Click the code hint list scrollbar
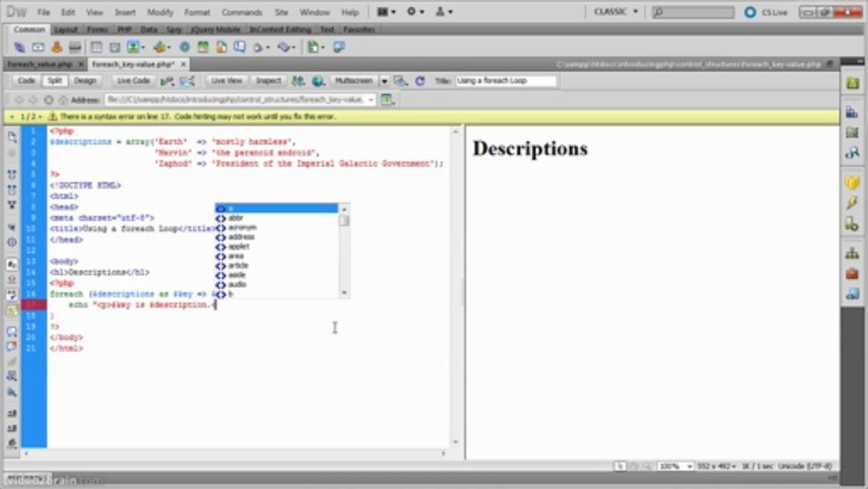 pos(344,251)
